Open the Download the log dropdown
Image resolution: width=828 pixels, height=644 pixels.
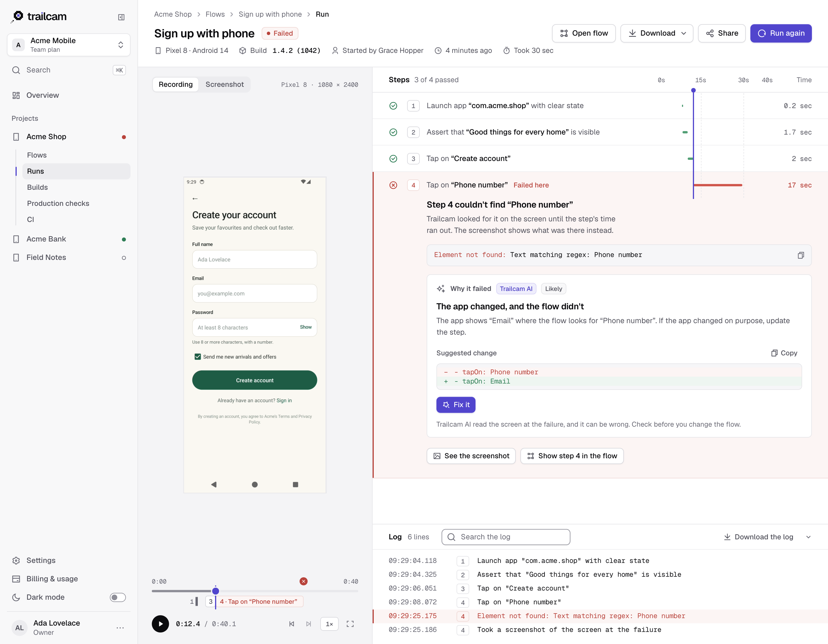click(x=809, y=537)
